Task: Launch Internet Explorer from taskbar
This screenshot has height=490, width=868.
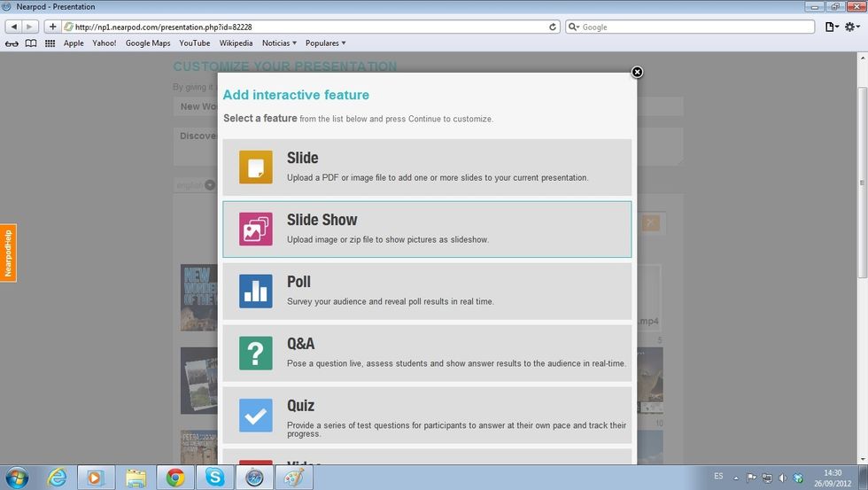Action: click(x=57, y=478)
